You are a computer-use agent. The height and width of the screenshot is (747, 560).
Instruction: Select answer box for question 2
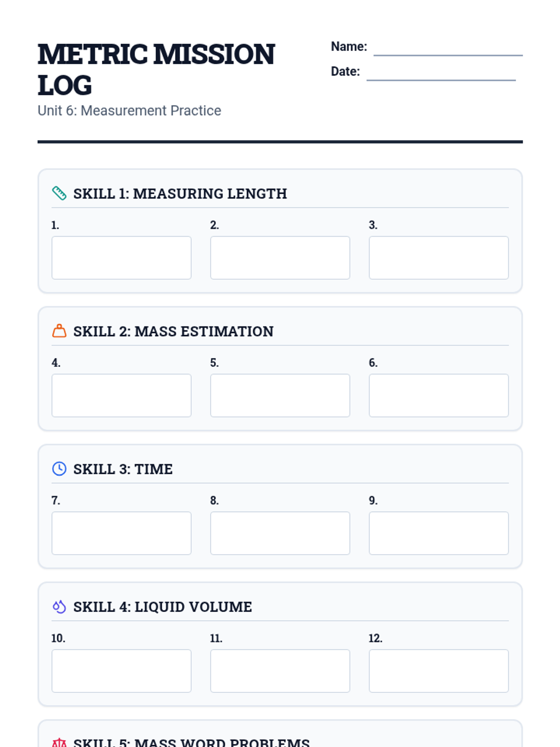tap(280, 258)
